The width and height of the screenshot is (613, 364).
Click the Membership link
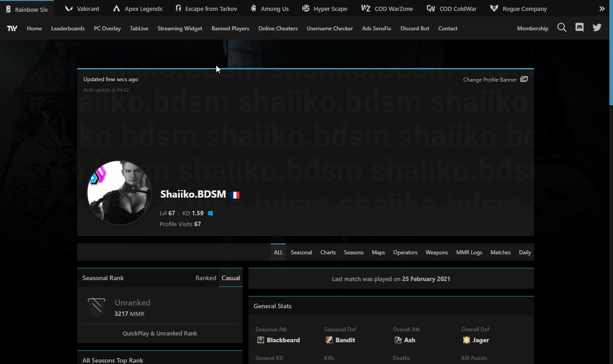[x=532, y=29]
